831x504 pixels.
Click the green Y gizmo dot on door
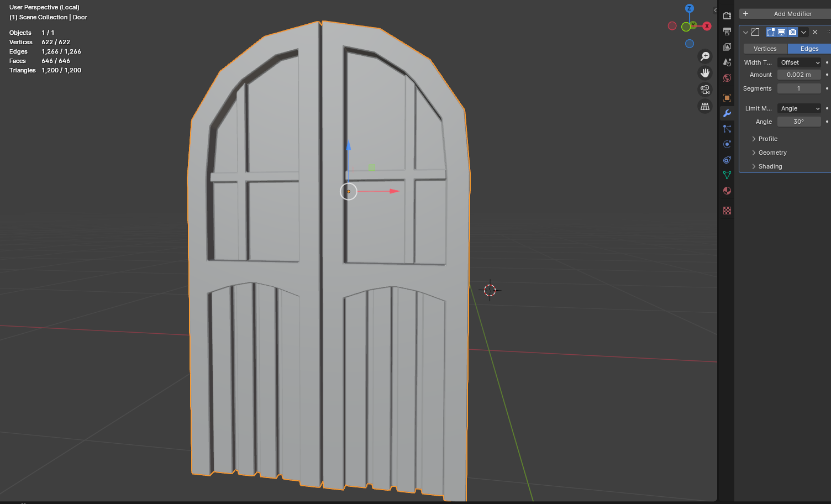(x=372, y=167)
